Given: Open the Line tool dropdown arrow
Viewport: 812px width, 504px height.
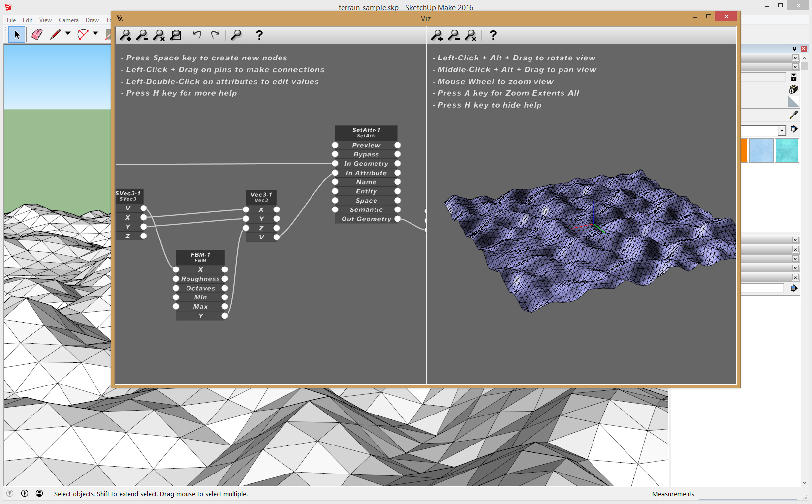Looking at the screenshot, I should (x=68, y=34).
